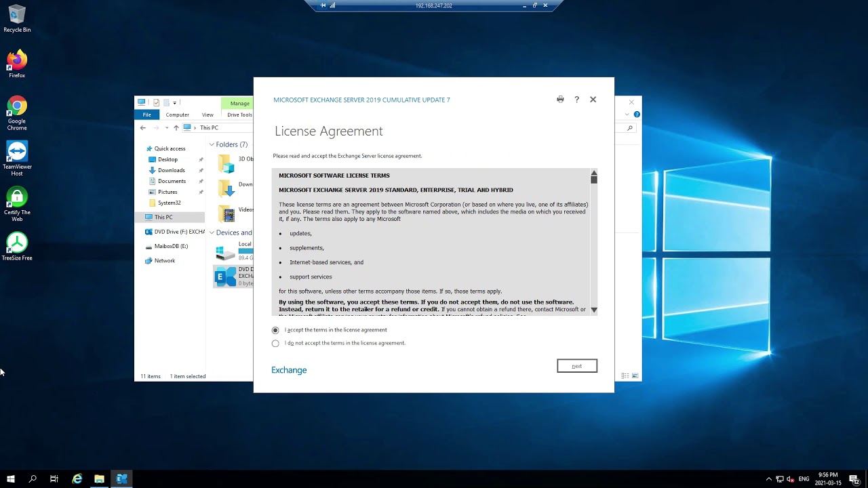
Task: Open Windows Start menu
Action: (x=10, y=479)
